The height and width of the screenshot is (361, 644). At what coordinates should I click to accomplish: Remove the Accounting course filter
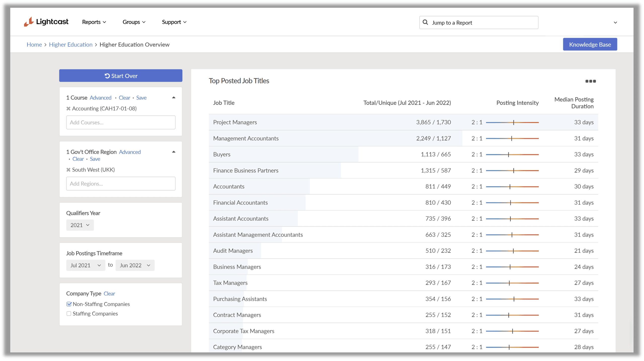click(68, 109)
